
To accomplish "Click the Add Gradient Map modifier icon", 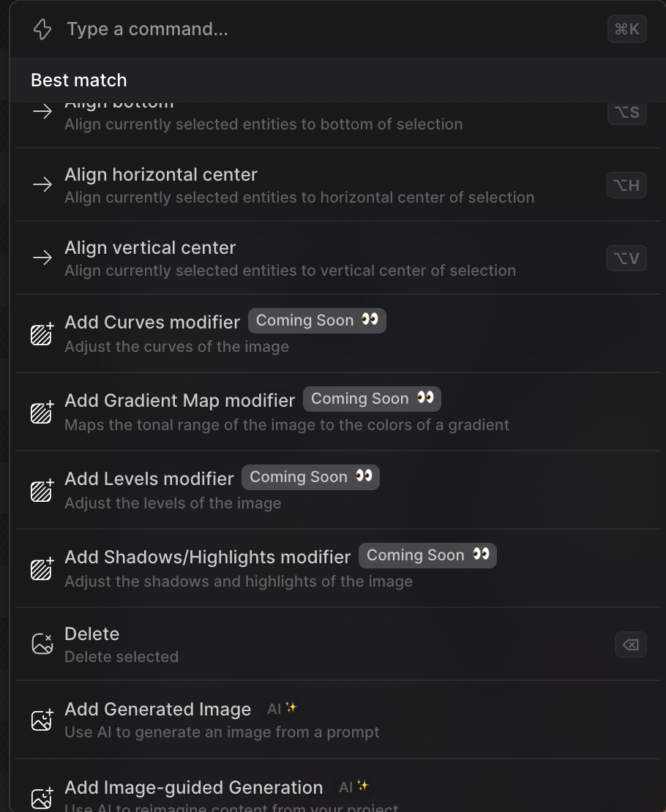I will coord(42,412).
